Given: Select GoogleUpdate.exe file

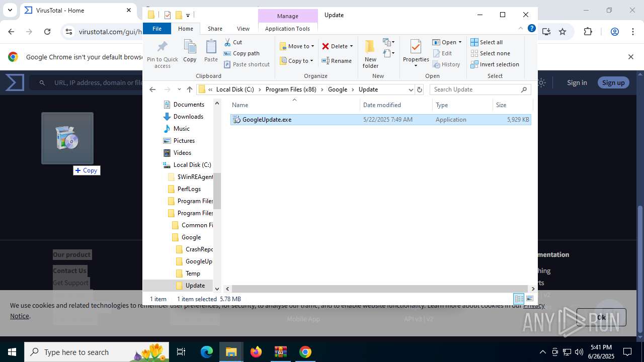Looking at the screenshot, I should coord(380,120).
